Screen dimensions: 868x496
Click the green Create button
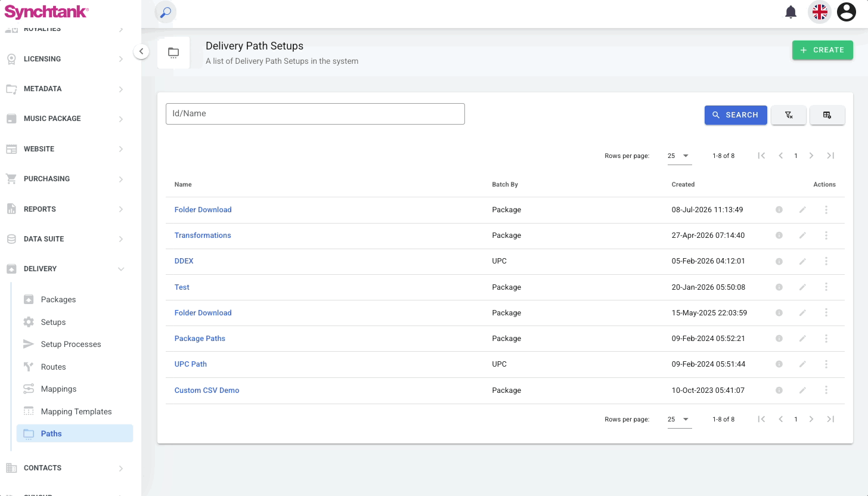coord(823,50)
